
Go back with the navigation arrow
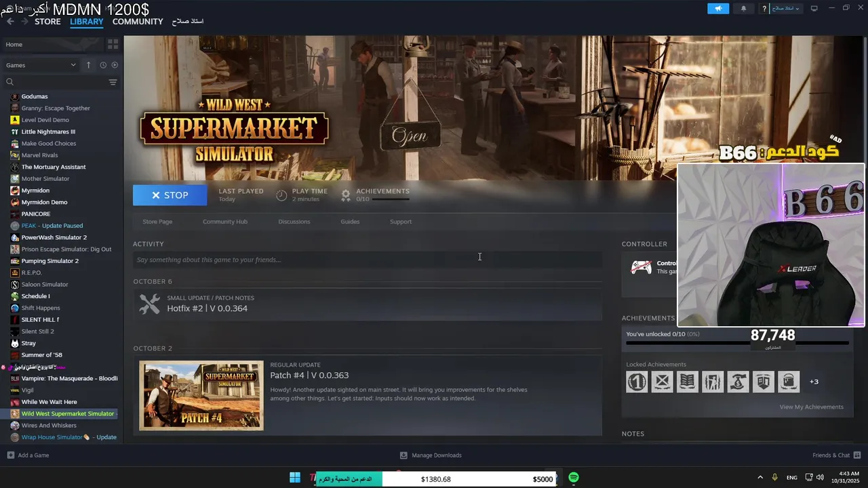point(9,22)
